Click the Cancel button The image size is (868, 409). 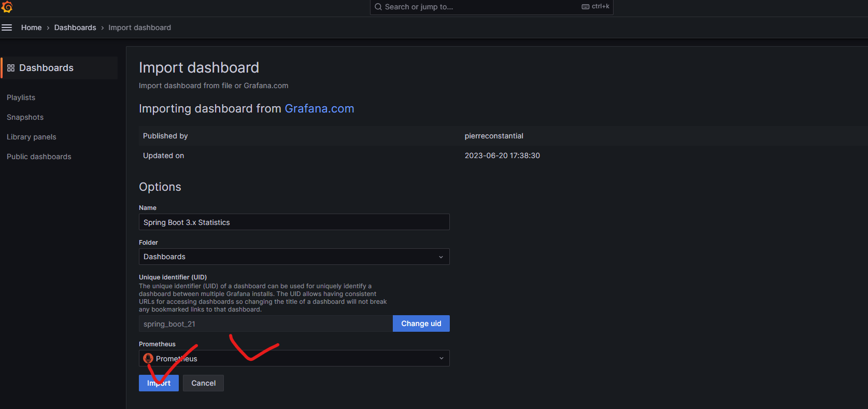point(203,383)
